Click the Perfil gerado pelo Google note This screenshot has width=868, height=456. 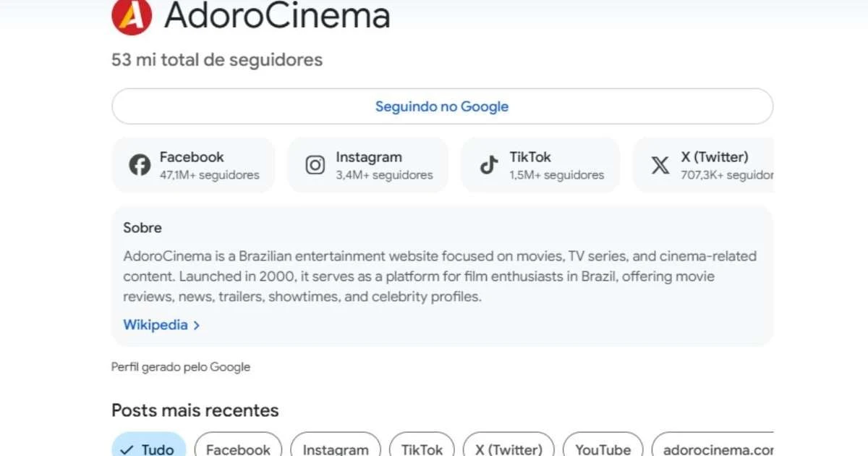[x=181, y=367]
